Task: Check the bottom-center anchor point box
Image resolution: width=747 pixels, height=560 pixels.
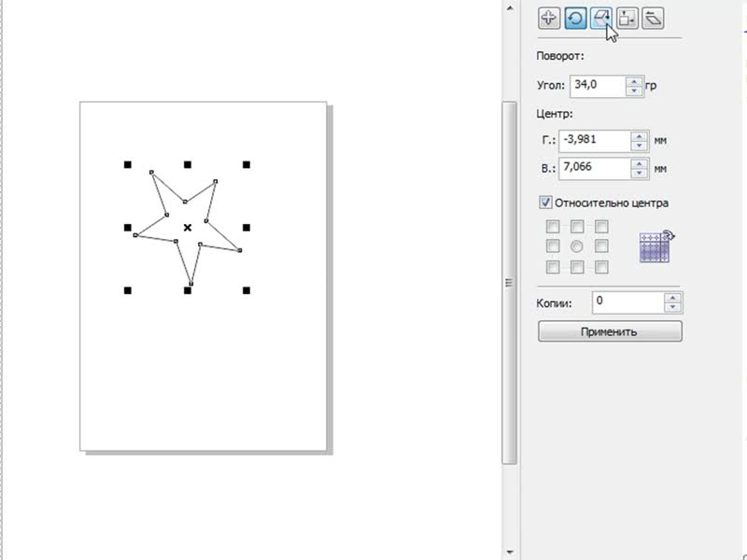Action: click(577, 267)
